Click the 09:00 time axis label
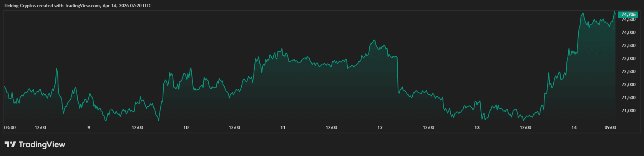This screenshot has width=644, height=156. click(610, 128)
